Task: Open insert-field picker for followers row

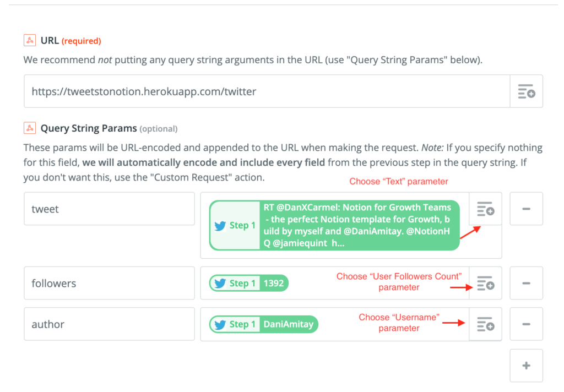Action: 485,284
